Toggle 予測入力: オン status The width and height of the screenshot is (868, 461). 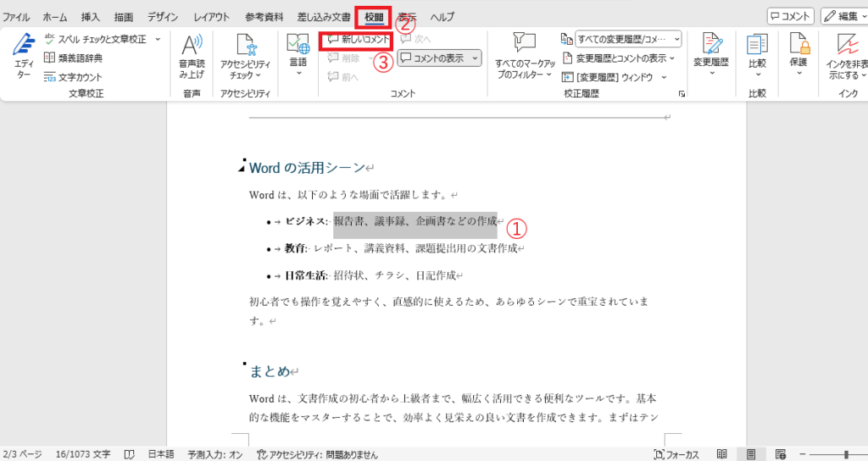(214, 454)
